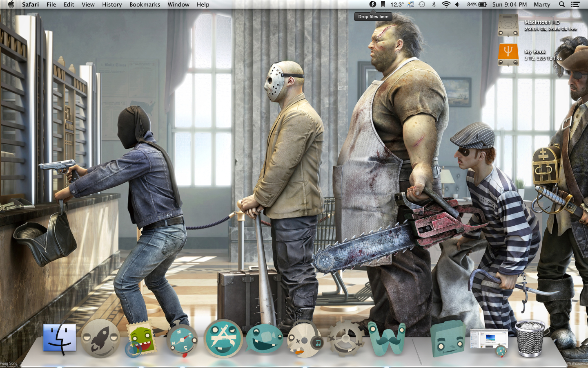
Task: Open Notification Center list icon
Action: click(x=575, y=4)
